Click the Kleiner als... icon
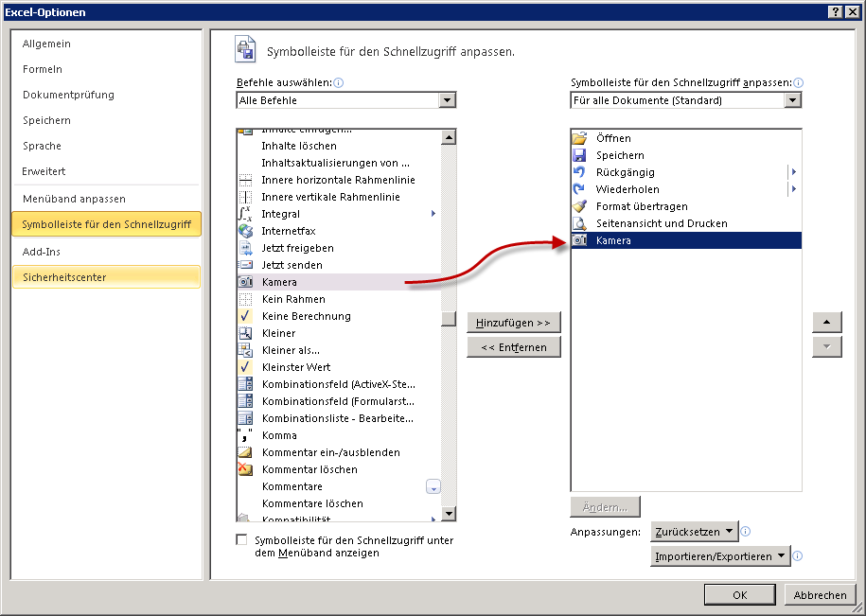Image resolution: width=866 pixels, height=616 pixels. [245, 350]
